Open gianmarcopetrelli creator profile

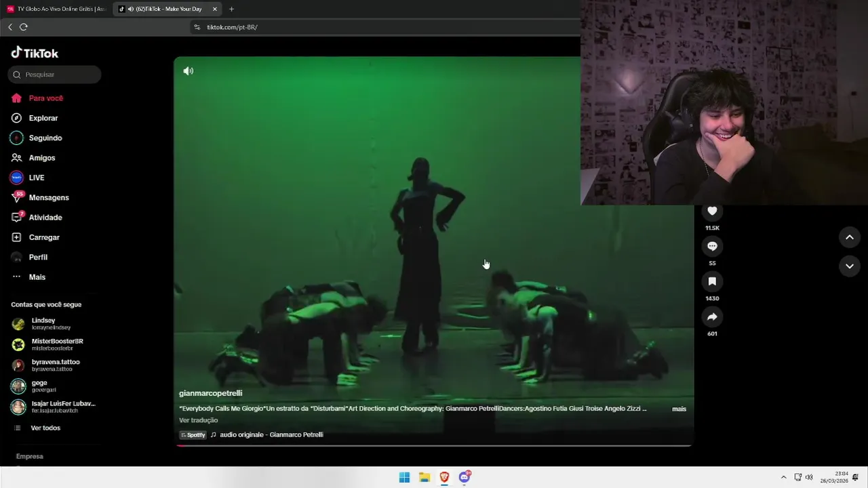click(210, 393)
